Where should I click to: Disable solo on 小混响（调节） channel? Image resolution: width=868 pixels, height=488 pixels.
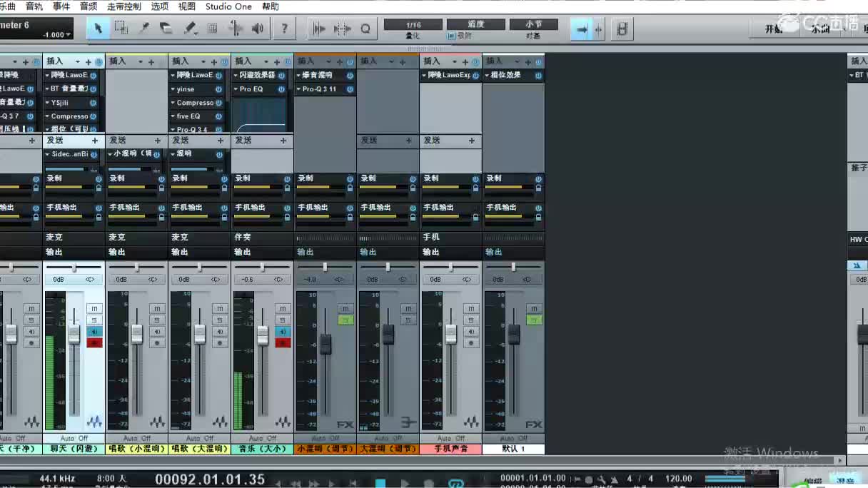coord(345,320)
